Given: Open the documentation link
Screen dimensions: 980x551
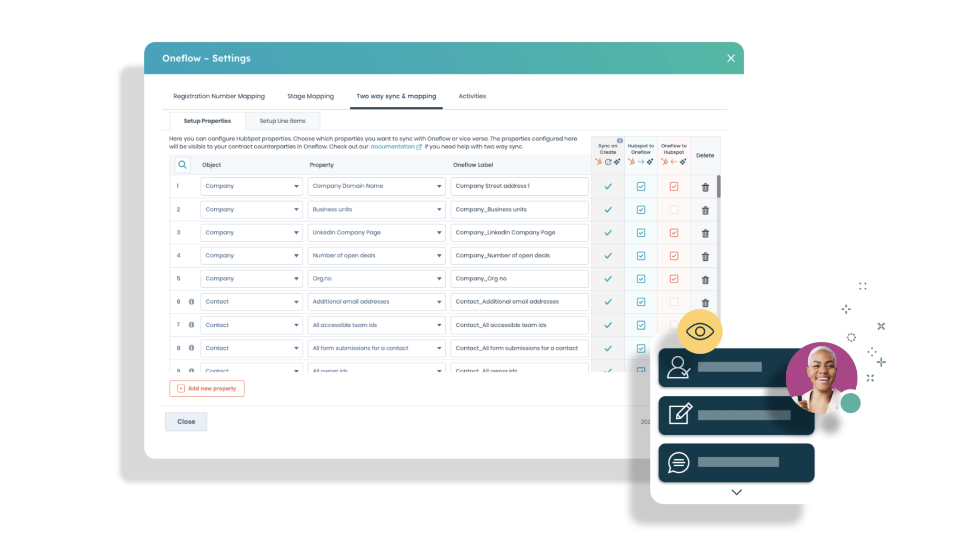Looking at the screenshot, I should (x=393, y=147).
